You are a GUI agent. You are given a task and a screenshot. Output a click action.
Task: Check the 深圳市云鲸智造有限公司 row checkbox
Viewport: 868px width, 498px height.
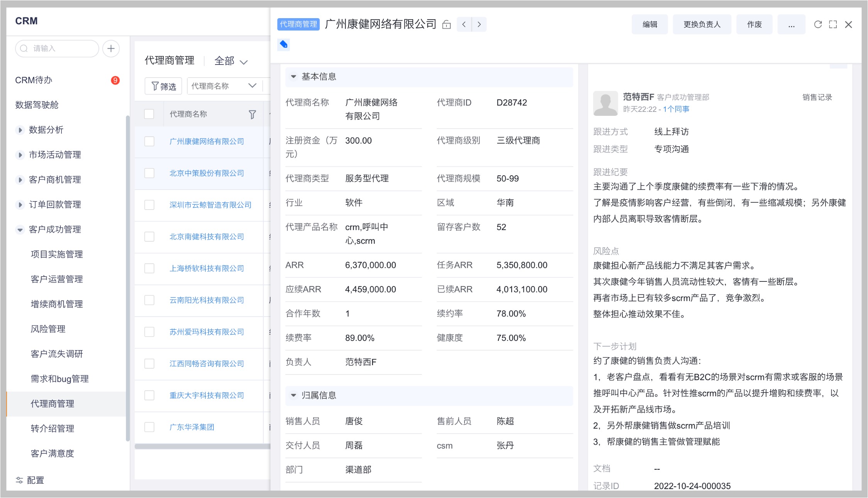pos(149,205)
